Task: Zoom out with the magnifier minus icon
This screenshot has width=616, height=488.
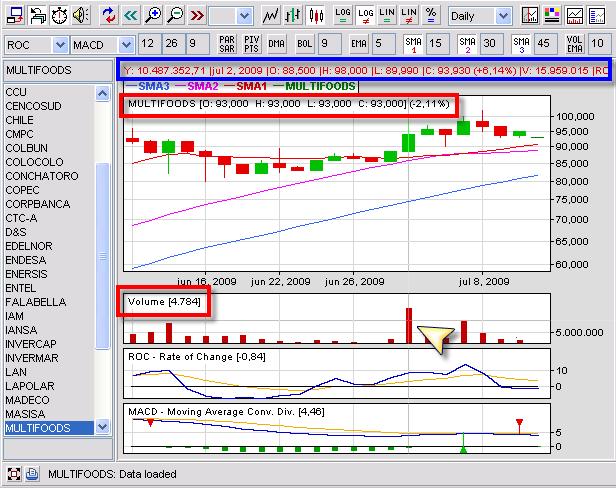Action: click(175, 15)
